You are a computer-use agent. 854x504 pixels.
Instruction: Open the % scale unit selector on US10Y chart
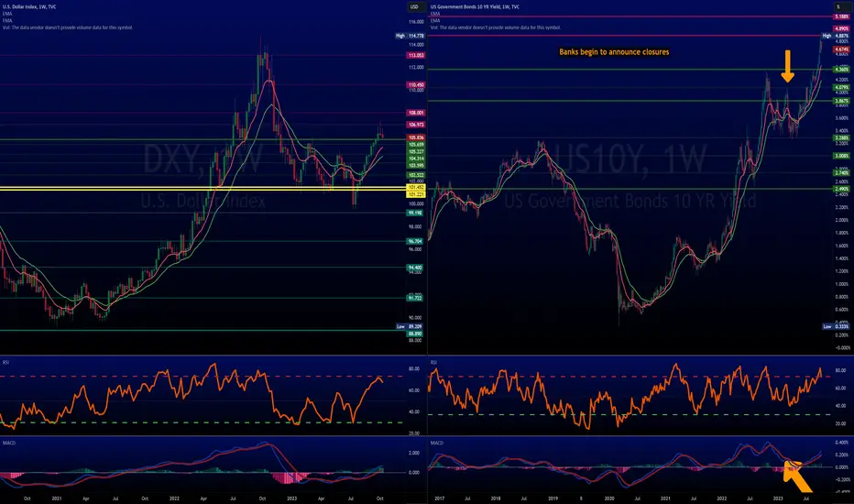pos(838,6)
